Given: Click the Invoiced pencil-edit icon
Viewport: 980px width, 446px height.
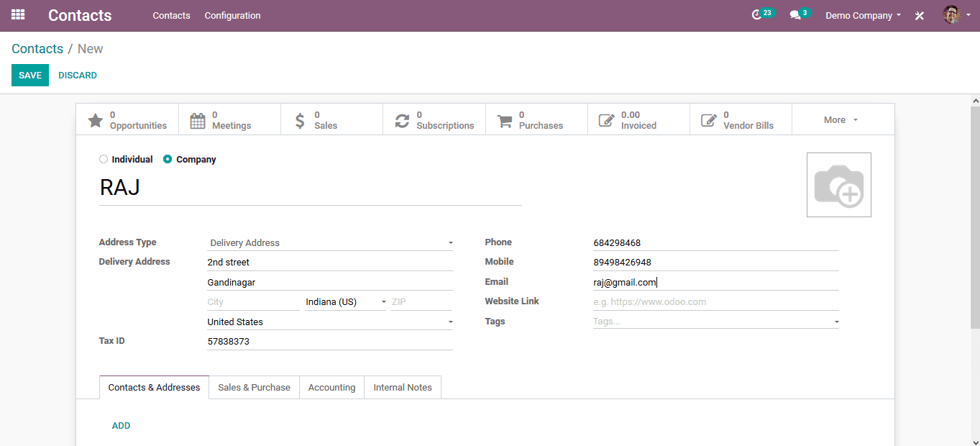Looking at the screenshot, I should tap(607, 120).
